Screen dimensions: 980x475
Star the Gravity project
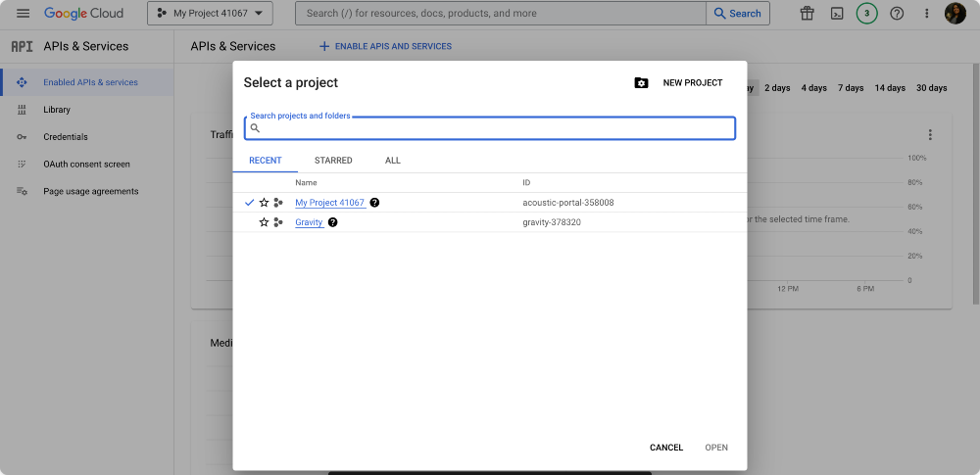pyautogui.click(x=264, y=222)
